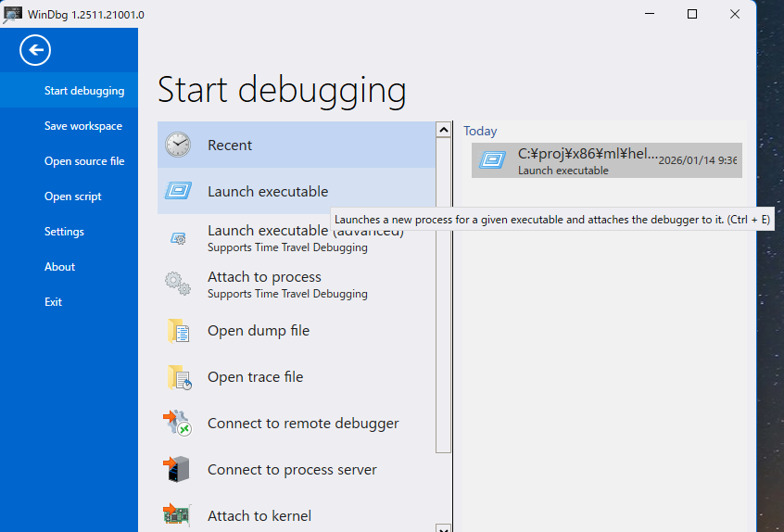Screen dimensions: 784x532
Task: Select Open script in the left menu
Action: (72, 196)
